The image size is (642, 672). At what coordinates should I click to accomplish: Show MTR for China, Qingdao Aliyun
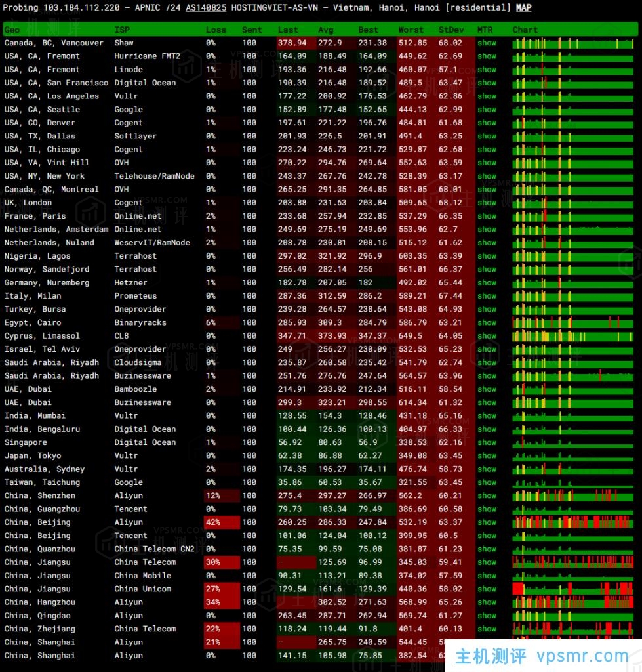coord(487,616)
